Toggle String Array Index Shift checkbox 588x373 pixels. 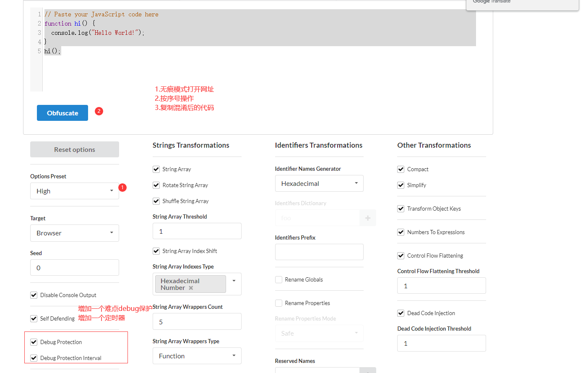click(156, 251)
